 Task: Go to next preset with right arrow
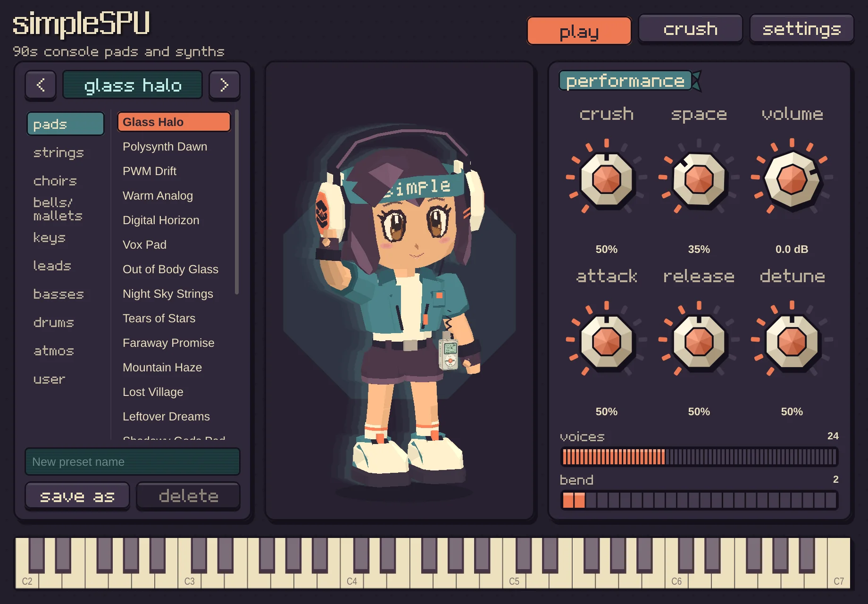click(224, 85)
